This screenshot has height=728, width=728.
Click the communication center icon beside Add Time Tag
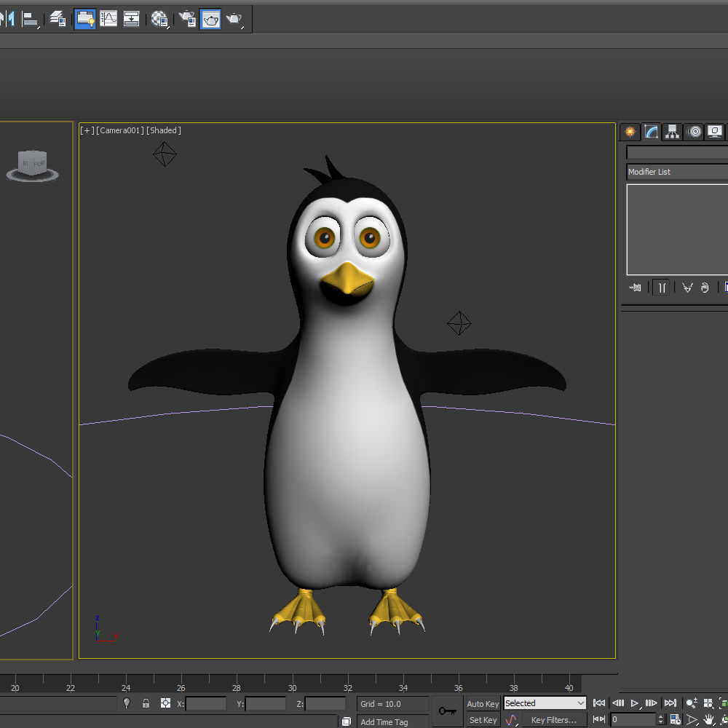[x=347, y=721]
